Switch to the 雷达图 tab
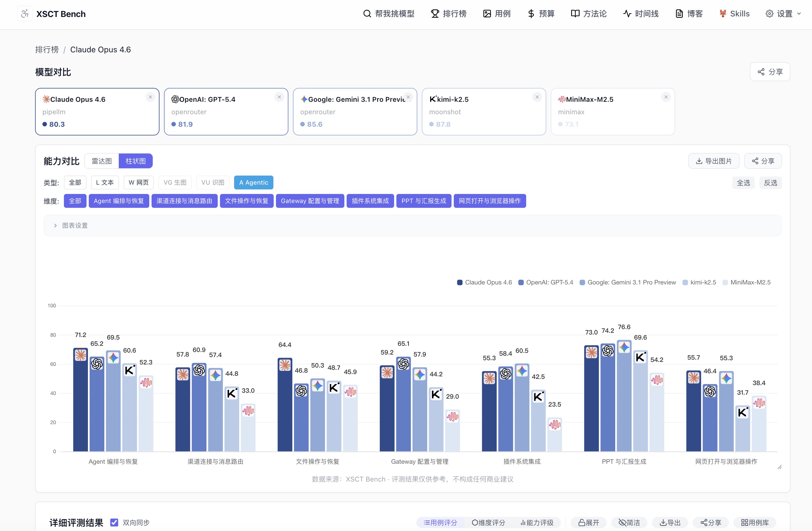Image resolution: width=812 pixels, height=531 pixels. click(102, 161)
